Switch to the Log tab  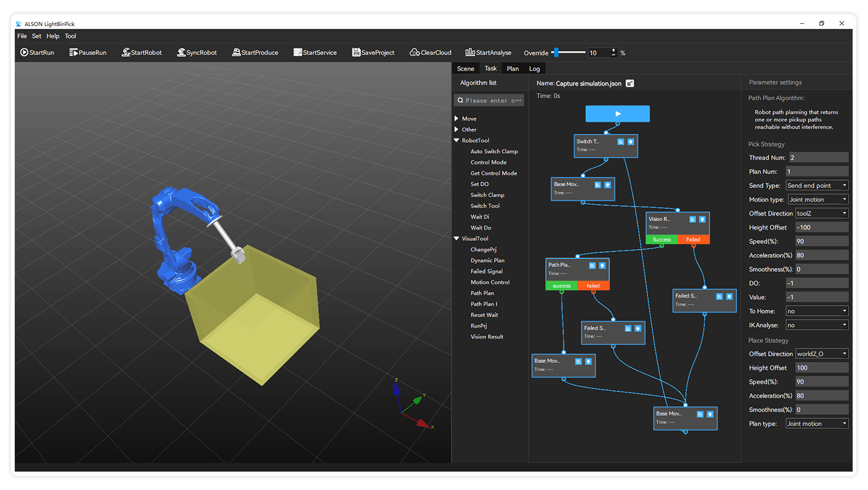pyautogui.click(x=534, y=69)
